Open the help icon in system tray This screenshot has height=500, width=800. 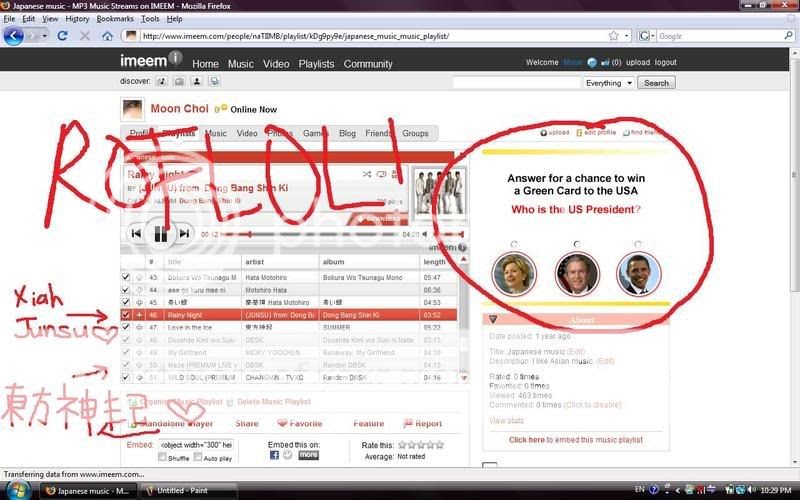click(654, 490)
